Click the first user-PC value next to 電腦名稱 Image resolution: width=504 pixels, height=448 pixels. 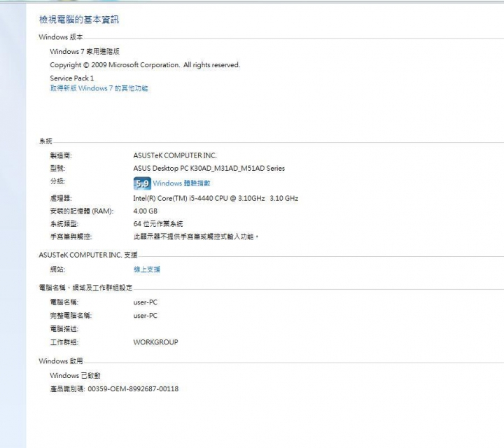[x=146, y=302]
